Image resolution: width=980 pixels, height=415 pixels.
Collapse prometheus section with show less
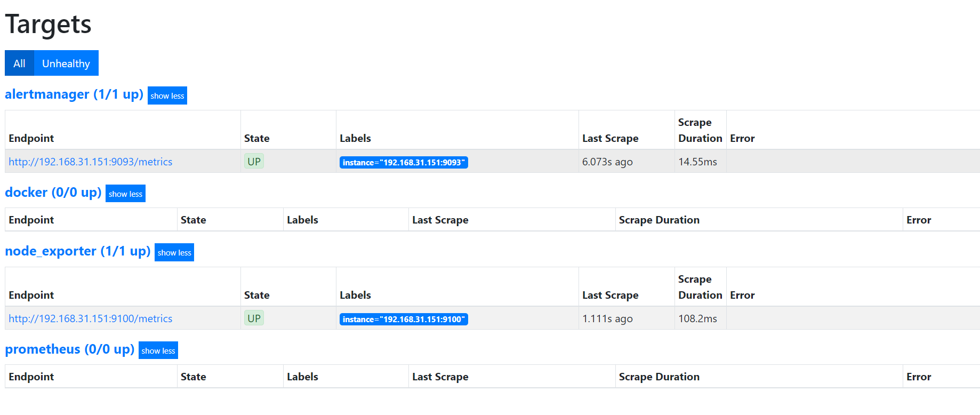click(158, 350)
